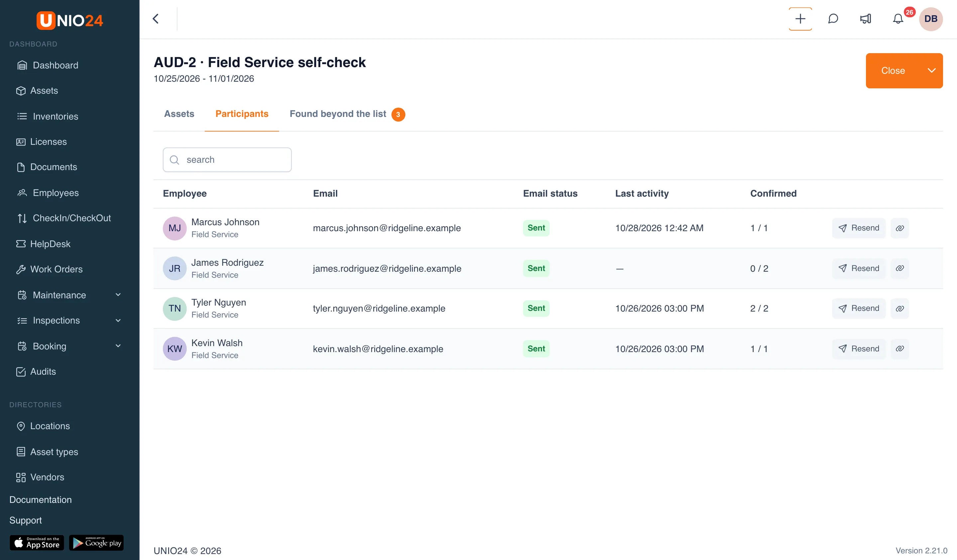Copy link for Marcus Johnson row

tap(900, 228)
